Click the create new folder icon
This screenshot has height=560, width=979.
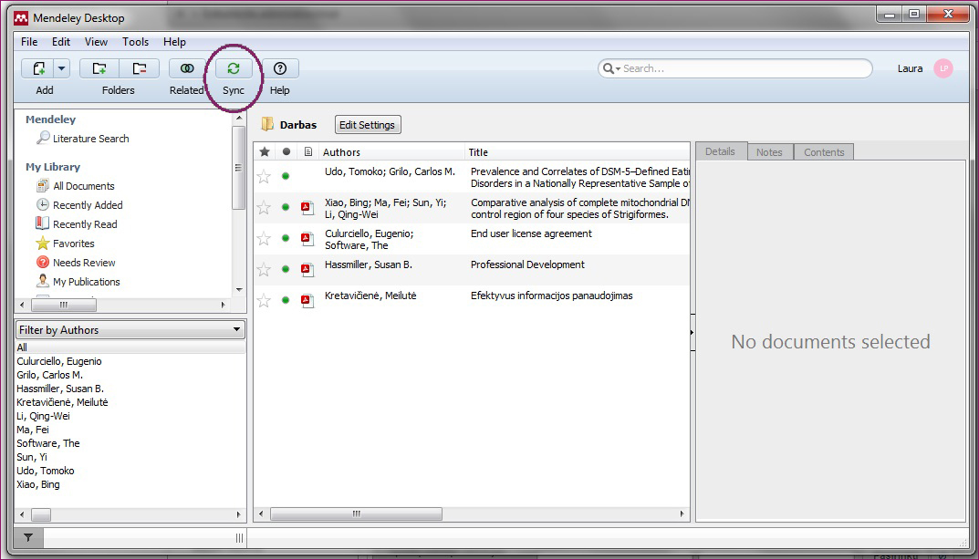click(99, 68)
